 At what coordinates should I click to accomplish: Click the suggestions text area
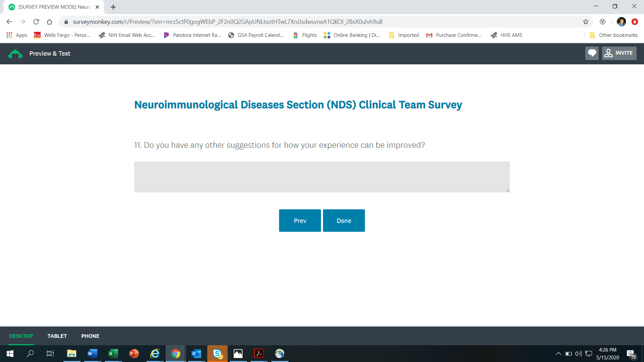coord(322,177)
